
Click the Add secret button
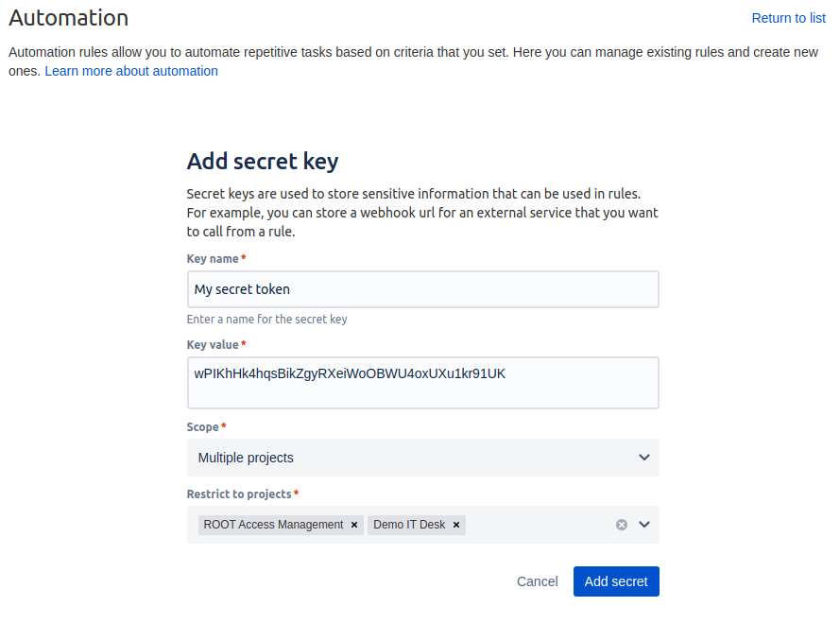pyautogui.click(x=615, y=581)
